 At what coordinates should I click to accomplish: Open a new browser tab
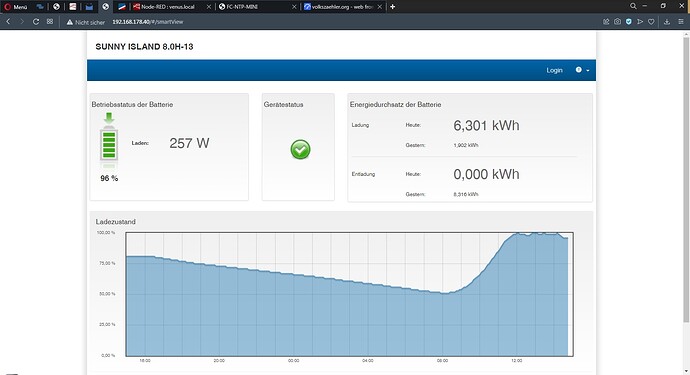[x=393, y=7]
